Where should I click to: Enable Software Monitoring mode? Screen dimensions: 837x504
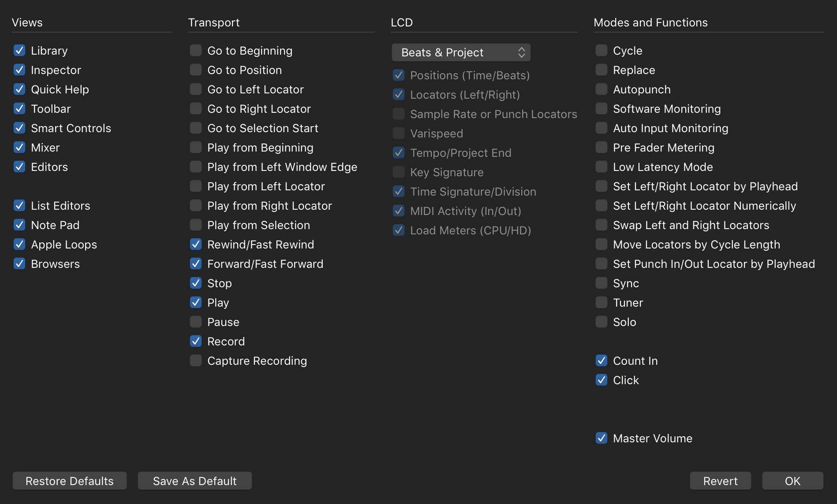point(601,108)
